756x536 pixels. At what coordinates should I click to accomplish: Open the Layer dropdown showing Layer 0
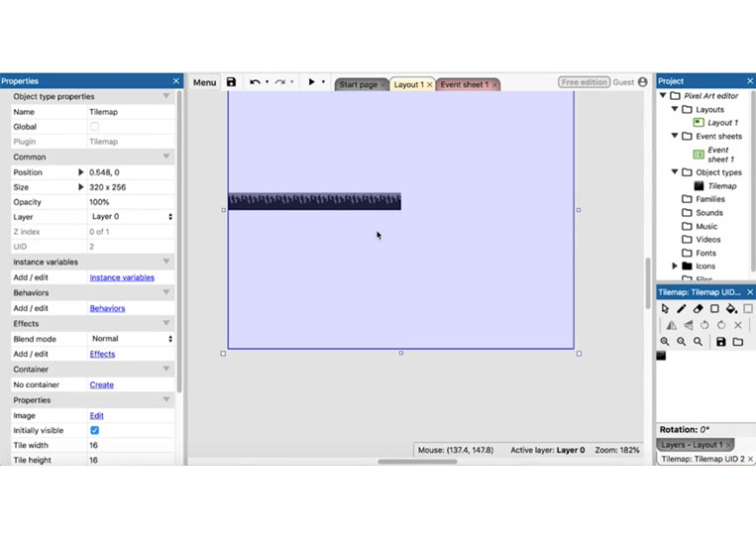[131, 217]
